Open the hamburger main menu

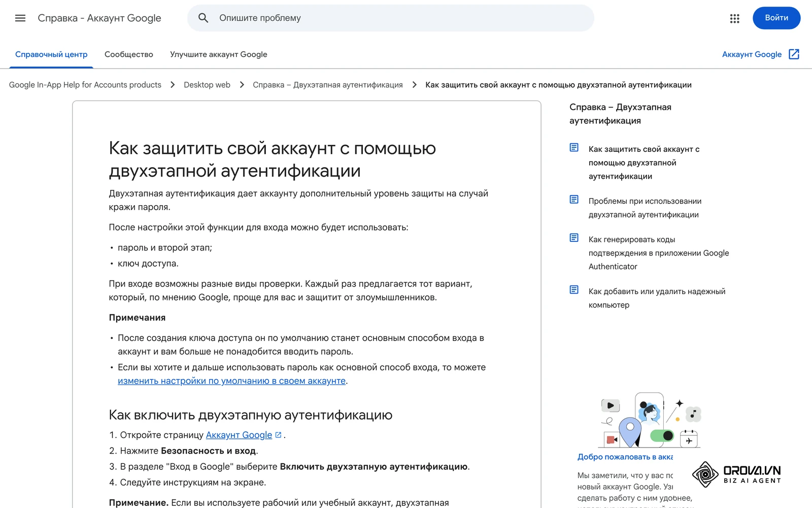(x=20, y=18)
